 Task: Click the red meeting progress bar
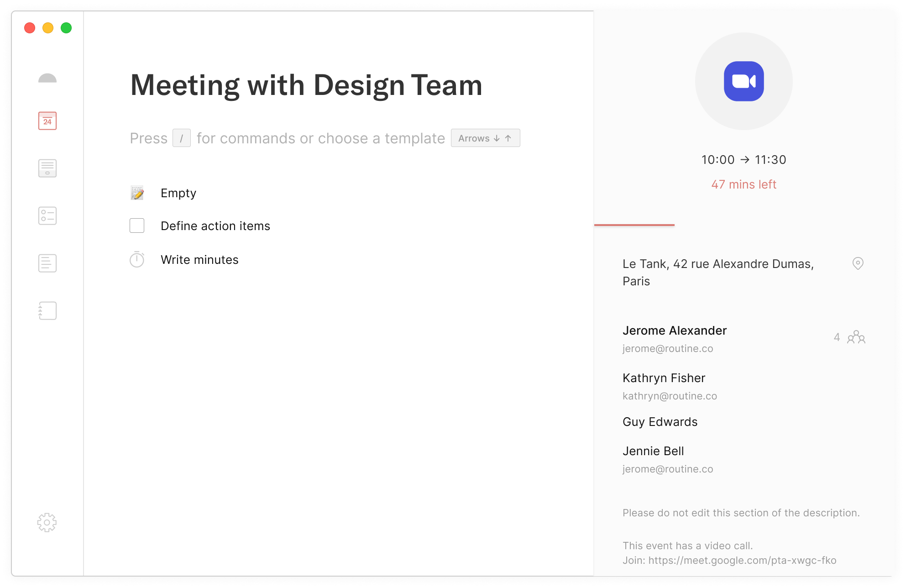(634, 225)
